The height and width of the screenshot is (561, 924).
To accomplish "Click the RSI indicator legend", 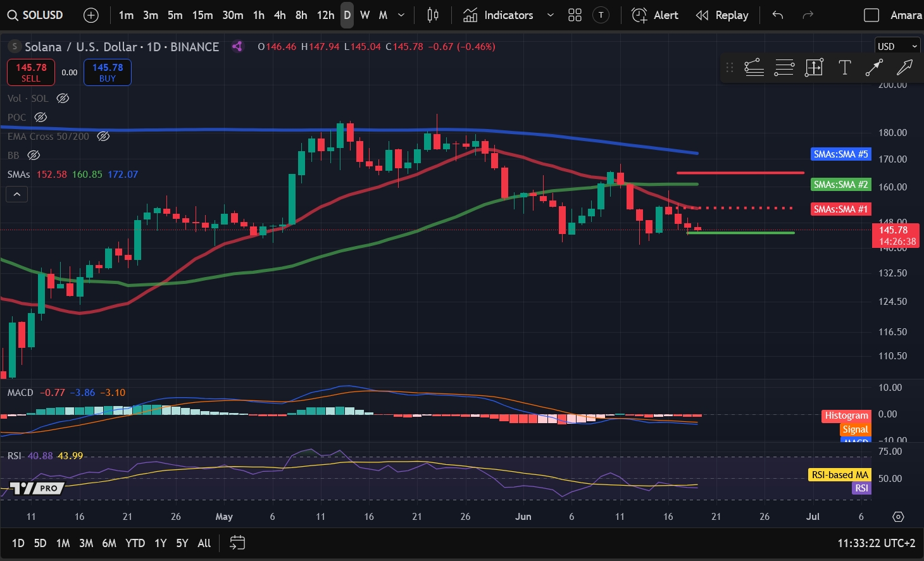I will coord(14,455).
